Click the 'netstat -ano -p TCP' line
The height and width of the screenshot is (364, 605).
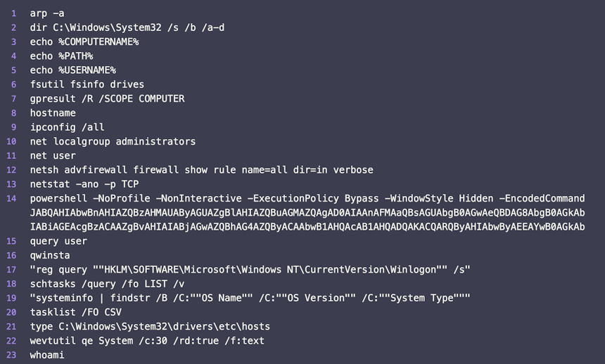coord(84,184)
